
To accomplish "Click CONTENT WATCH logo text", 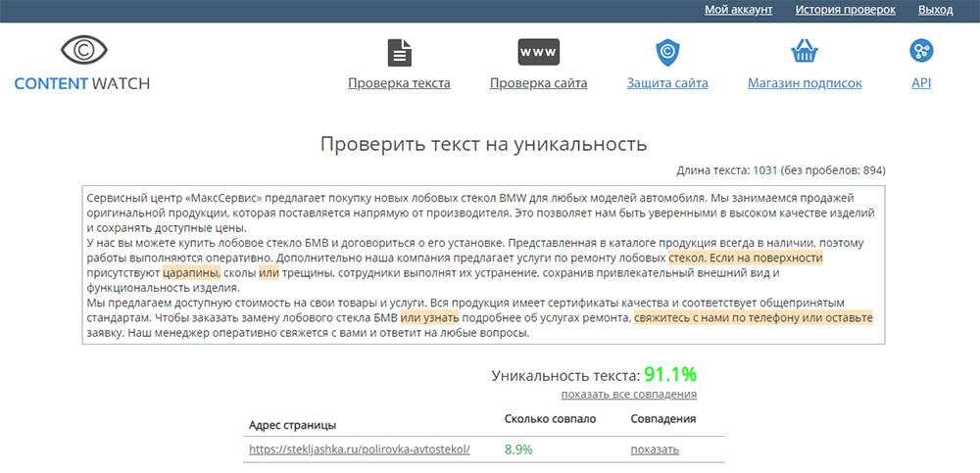I will [x=82, y=83].
